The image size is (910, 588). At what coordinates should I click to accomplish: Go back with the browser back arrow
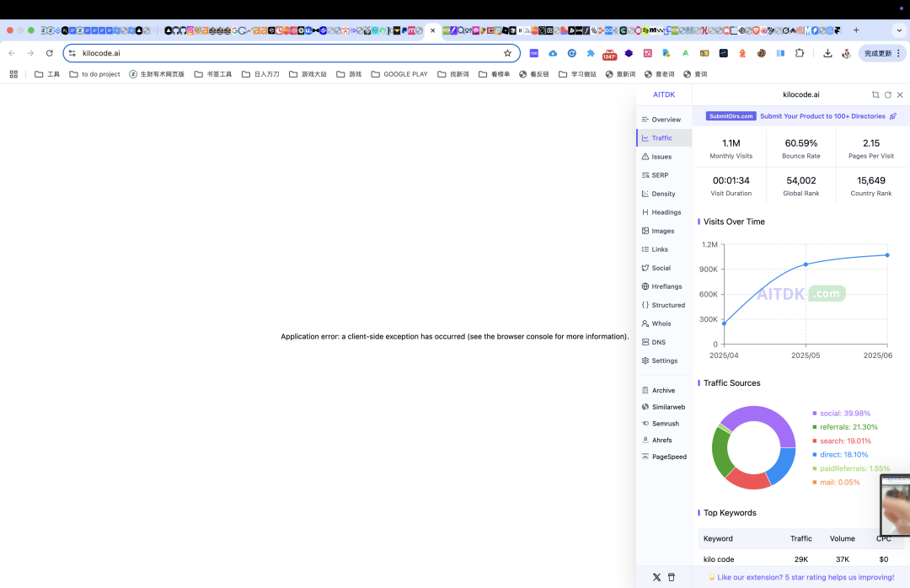click(x=12, y=53)
